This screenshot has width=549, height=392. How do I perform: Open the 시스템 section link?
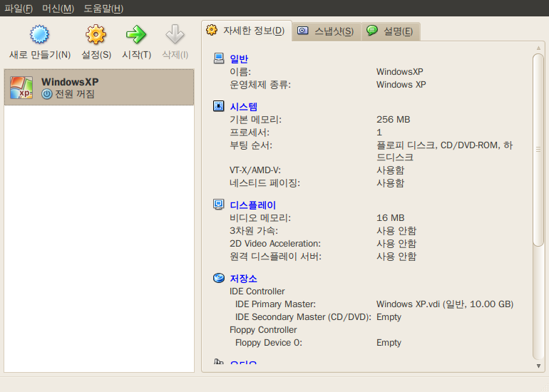coord(243,107)
